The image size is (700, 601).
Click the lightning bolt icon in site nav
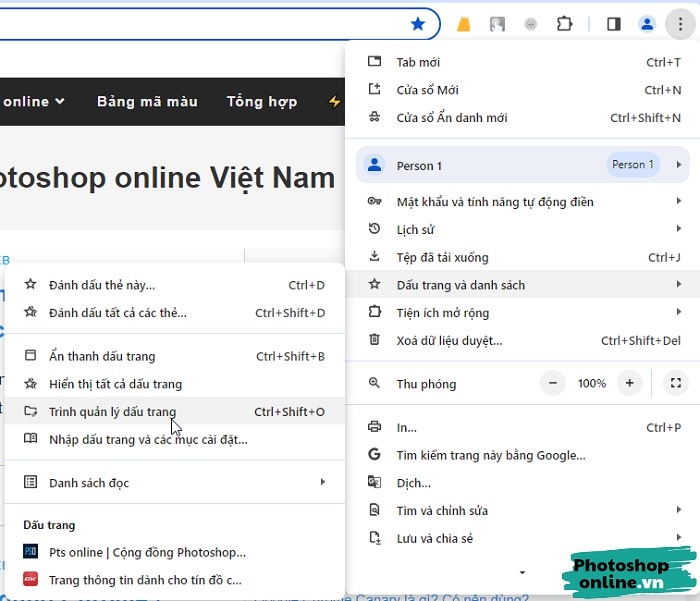click(x=334, y=102)
